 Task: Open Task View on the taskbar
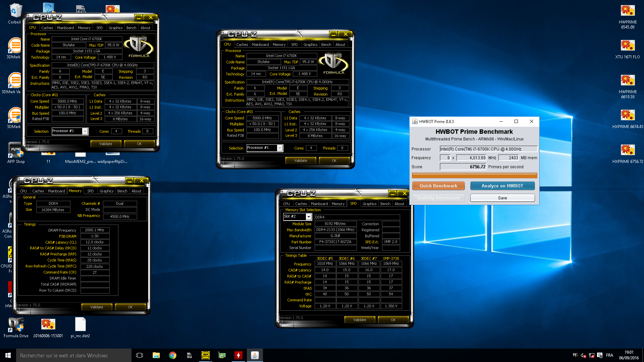140,355
